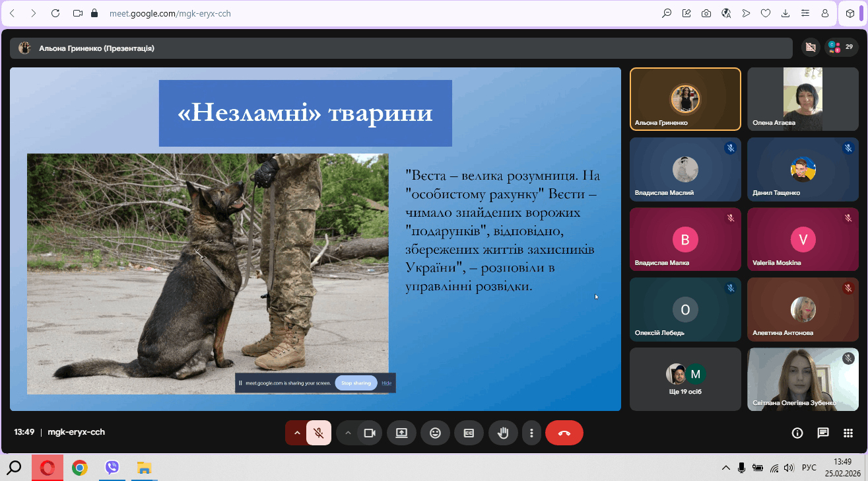868x481 pixels.
Task: Expand video settings arrow next to camera
Action: pyautogui.click(x=347, y=433)
